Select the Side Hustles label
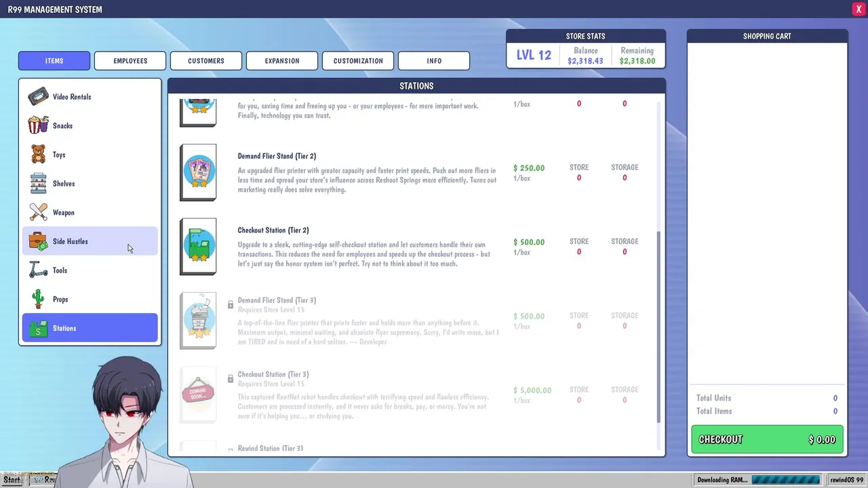 coord(71,241)
